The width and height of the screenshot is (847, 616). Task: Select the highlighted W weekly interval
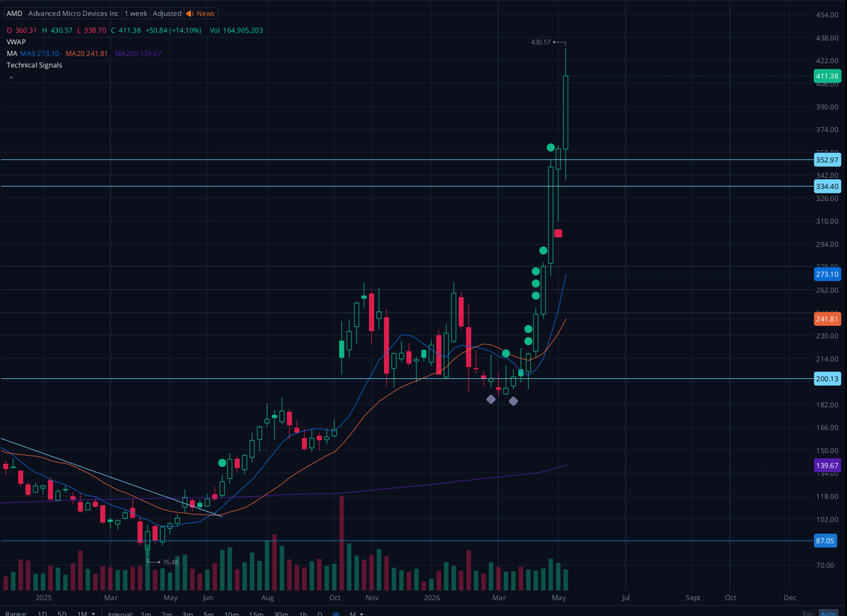pos(336,614)
